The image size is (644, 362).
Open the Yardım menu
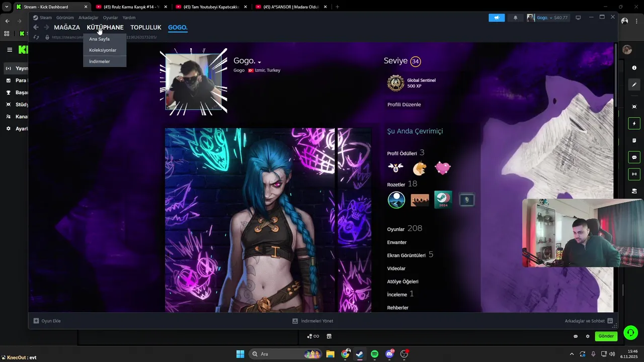tap(129, 18)
